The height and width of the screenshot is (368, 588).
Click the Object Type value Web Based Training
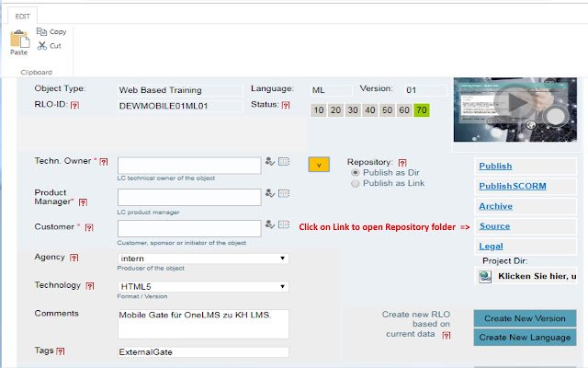pos(180,90)
